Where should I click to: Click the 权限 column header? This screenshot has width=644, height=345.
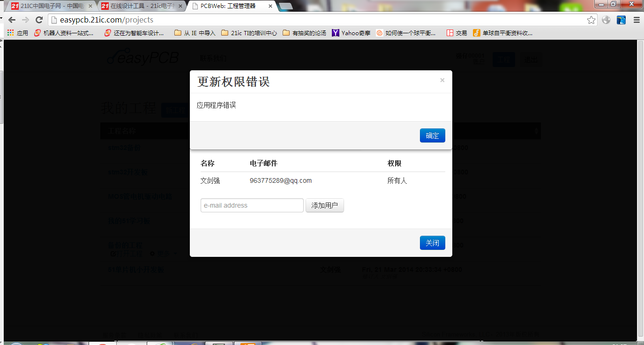tap(395, 163)
